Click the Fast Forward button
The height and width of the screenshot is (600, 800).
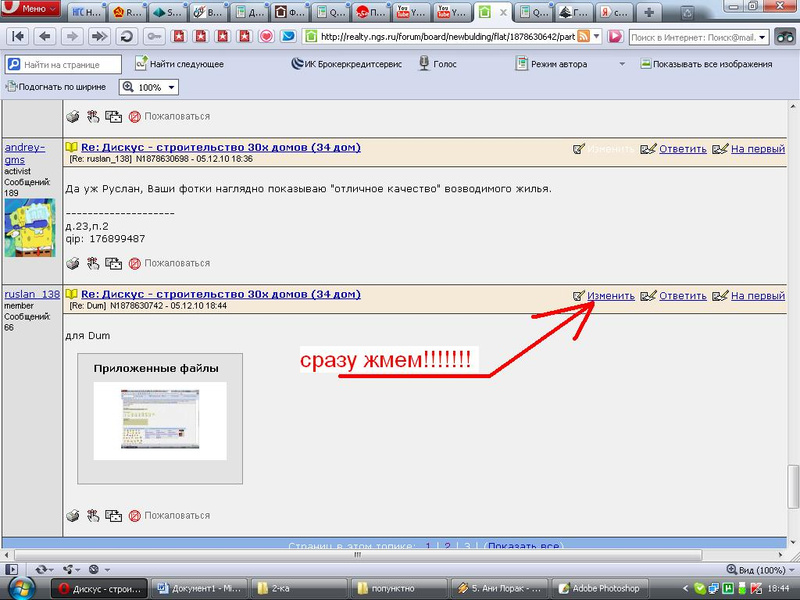coord(99,36)
